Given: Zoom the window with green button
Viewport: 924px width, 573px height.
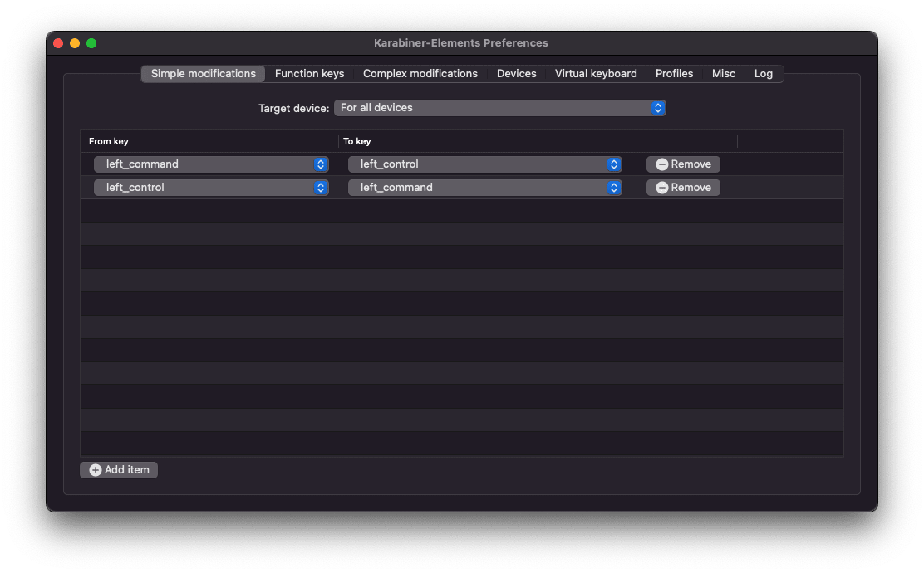Looking at the screenshot, I should click(x=91, y=43).
